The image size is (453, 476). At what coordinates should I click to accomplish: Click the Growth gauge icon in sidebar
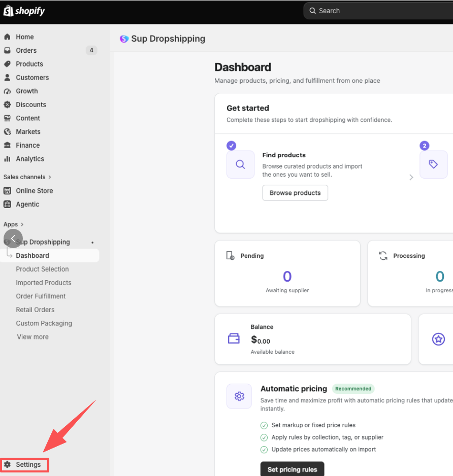point(7,91)
